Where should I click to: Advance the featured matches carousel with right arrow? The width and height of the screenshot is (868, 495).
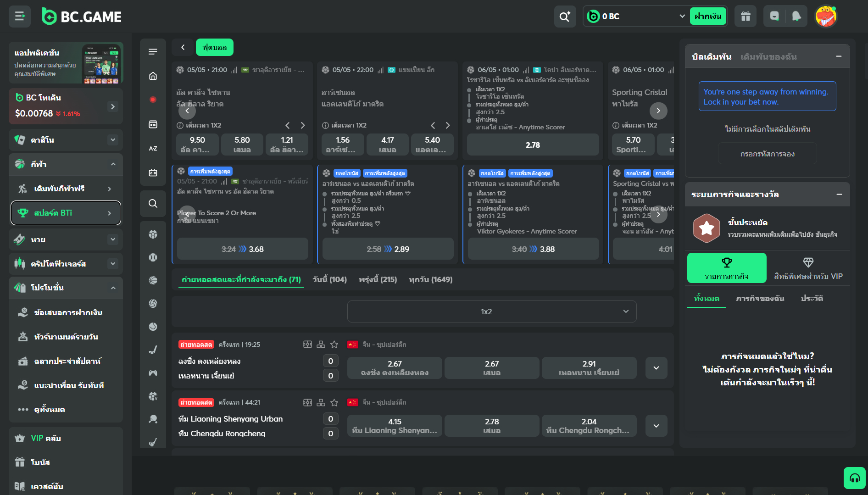tap(658, 111)
